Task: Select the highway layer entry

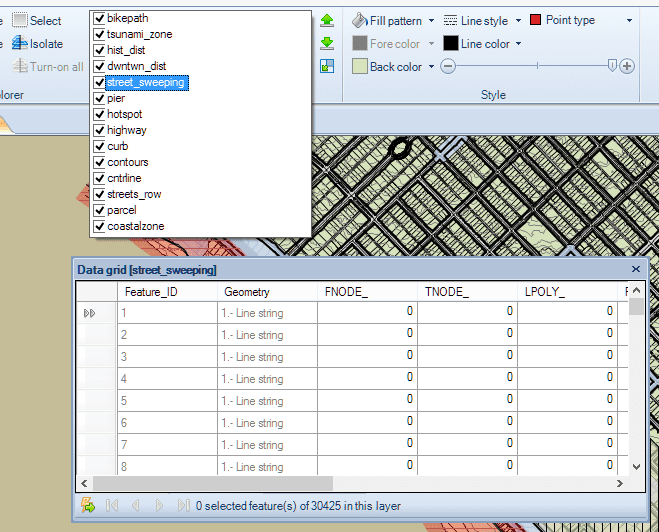Action: [x=126, y=130]
